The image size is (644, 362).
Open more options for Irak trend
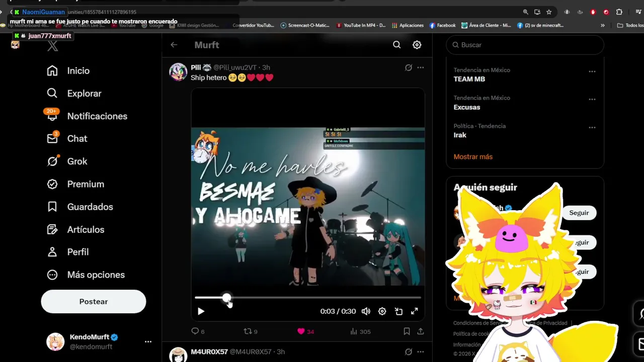tap(592, 128)
